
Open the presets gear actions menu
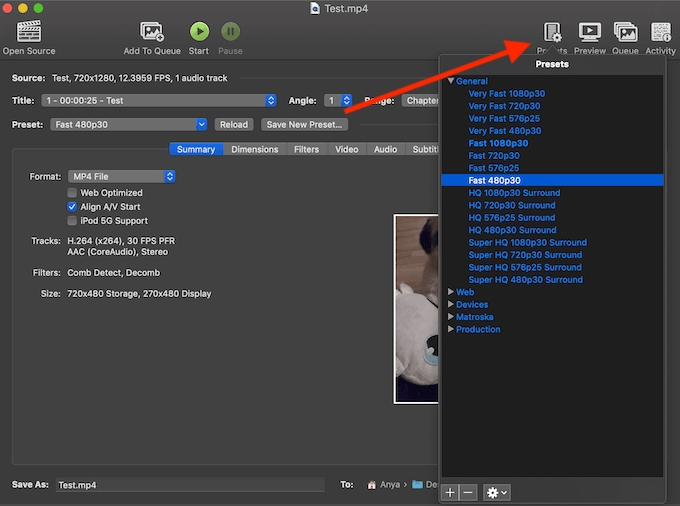click(497, 493)
